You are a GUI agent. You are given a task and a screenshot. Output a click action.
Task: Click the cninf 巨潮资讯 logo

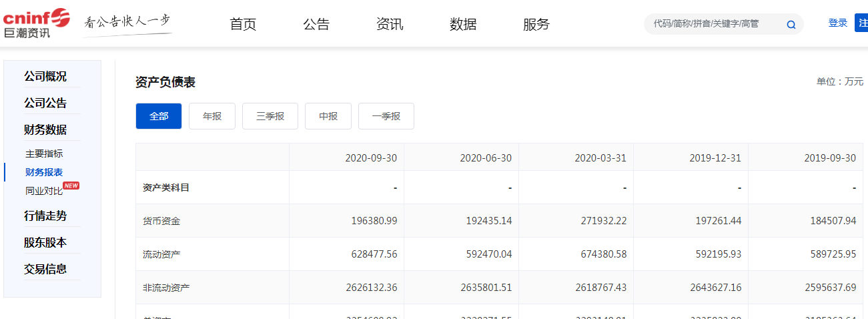(x=36, y=23)
